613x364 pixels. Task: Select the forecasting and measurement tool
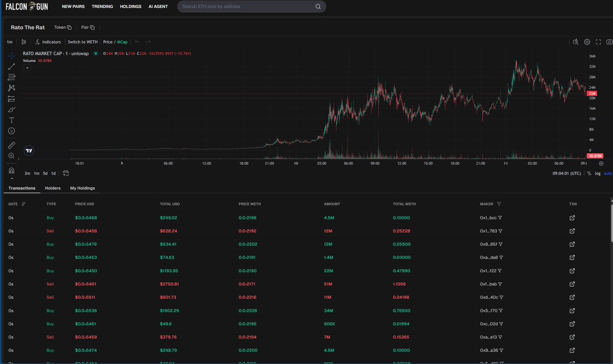tap(11, 99)
